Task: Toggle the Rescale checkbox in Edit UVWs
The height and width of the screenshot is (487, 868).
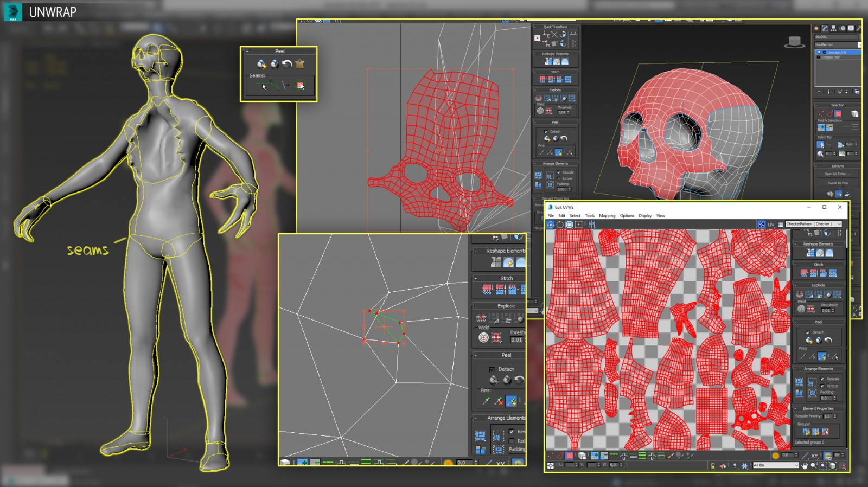Action: click(822, 379)
